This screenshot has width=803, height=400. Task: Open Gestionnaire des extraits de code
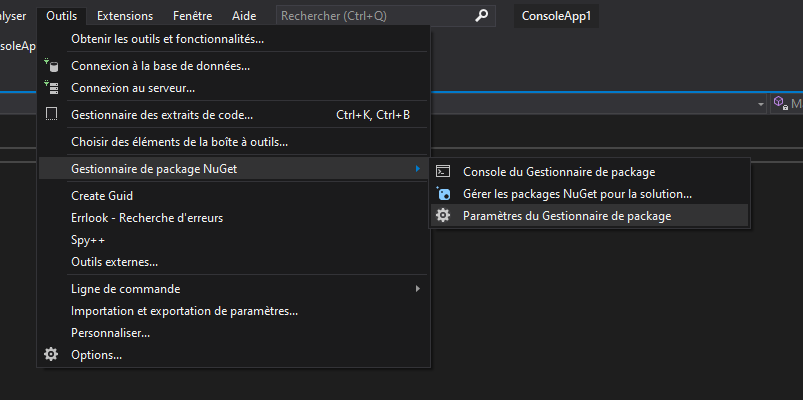click(233, 115)
